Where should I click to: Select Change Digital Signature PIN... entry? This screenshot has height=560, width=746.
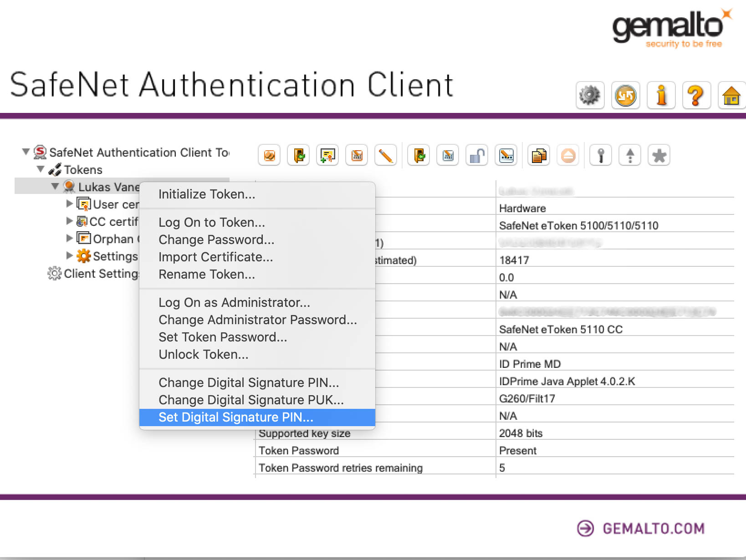click(257, 383)
